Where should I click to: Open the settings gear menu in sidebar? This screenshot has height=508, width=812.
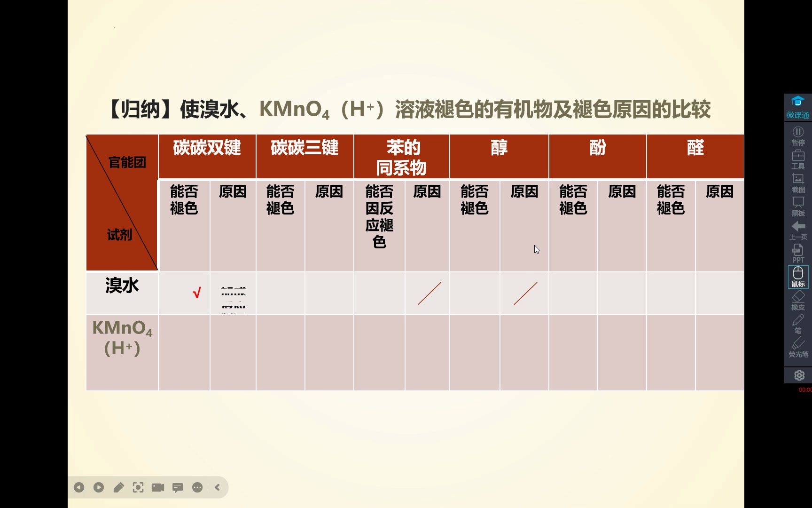(799, 375)
